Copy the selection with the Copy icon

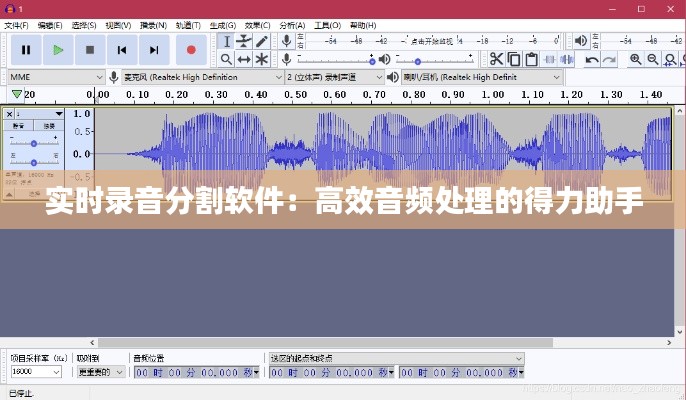(514, 59)
